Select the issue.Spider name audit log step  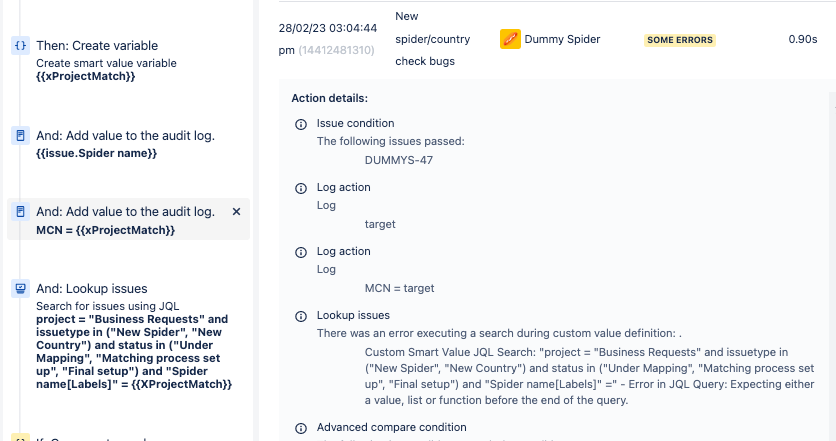(128, 144)
